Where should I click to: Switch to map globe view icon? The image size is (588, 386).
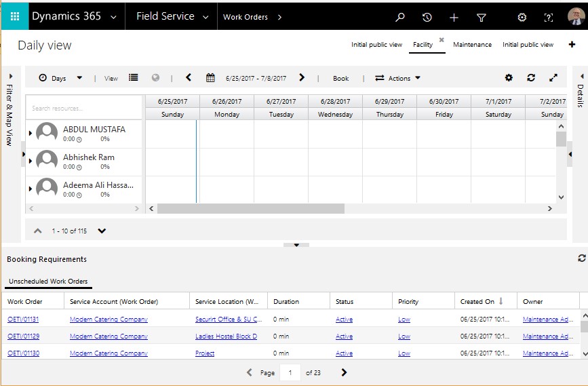coord(155,77)
